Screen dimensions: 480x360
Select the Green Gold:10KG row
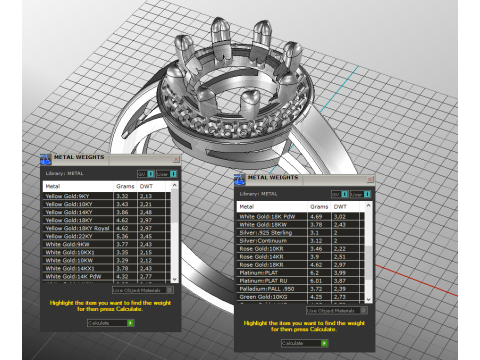301,297
